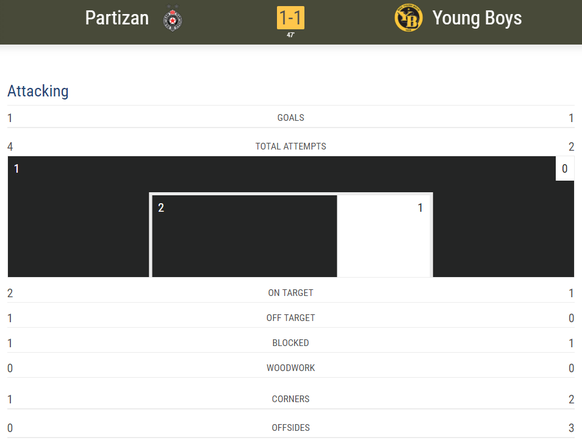Click Partizan's total attempts value 4
This screenshot has height=440, width=582.
[10, 147]
